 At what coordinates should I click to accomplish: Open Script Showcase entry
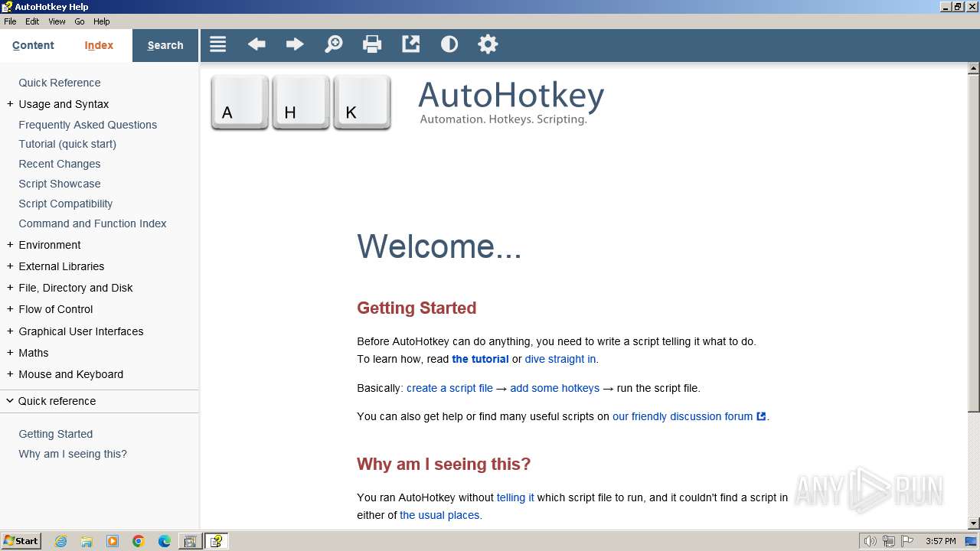click(60, 184)
